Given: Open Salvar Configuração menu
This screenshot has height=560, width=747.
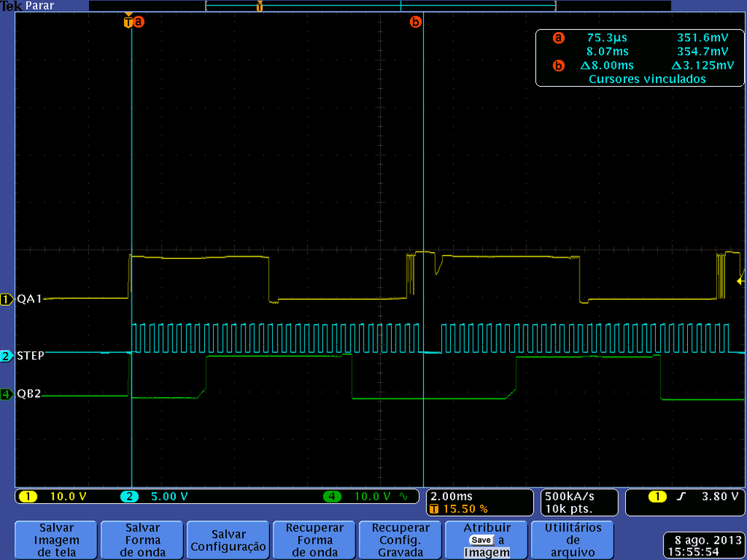Looking at the screenshot, I should coord(228,541).
